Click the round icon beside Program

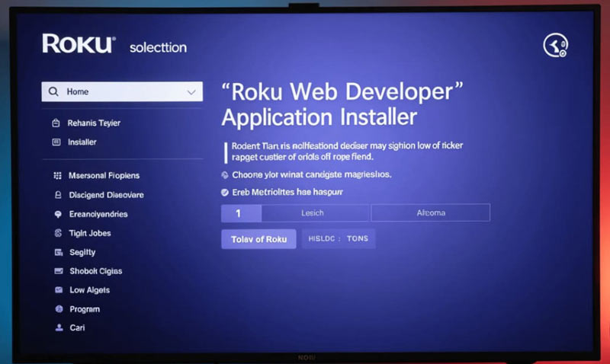pos(59,309)
